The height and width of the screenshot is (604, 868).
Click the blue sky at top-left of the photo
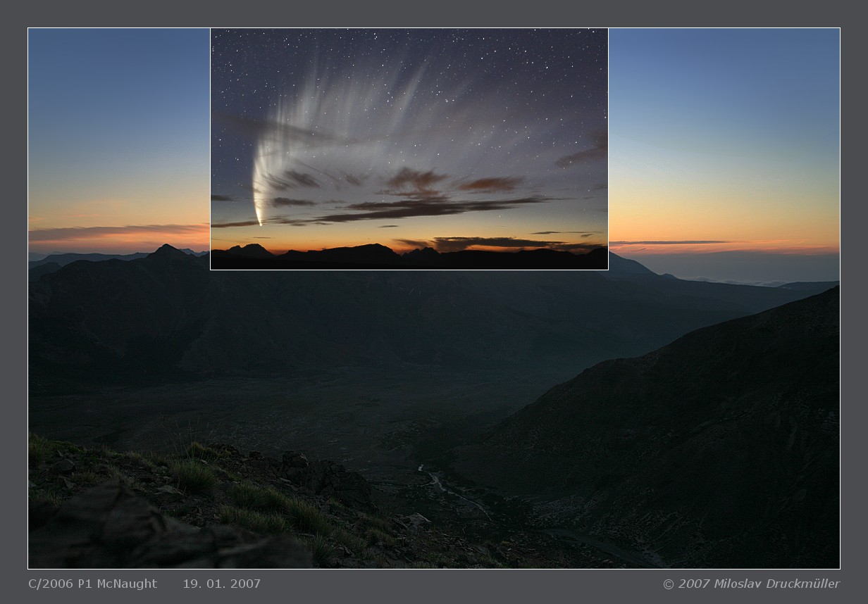click(113, 77)
